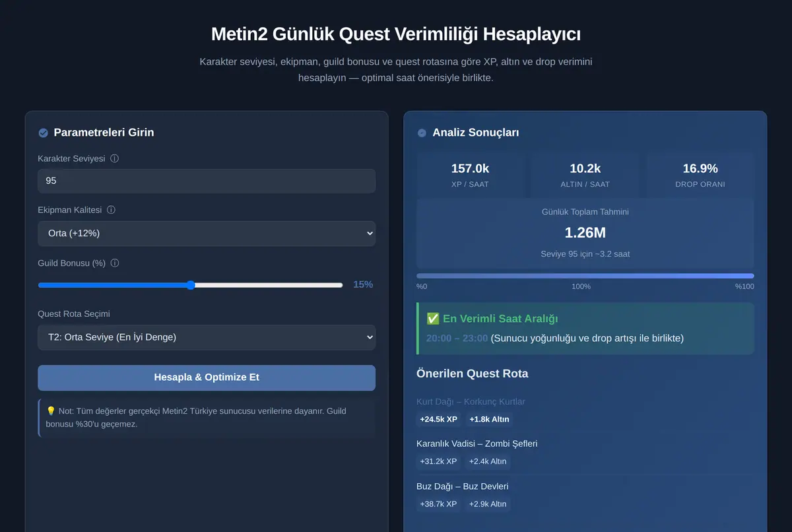Click the 1.26M daily total value
Viewport: 792px width, 532px height.
click(585, 233)
